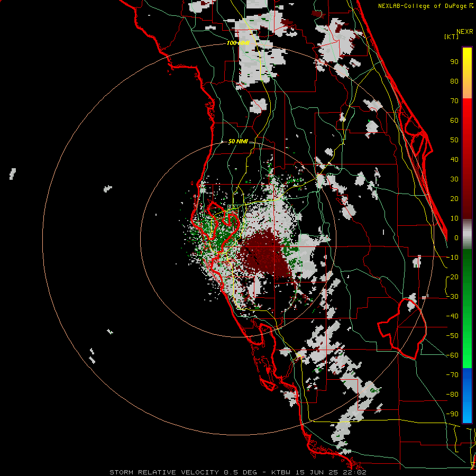
Task: Select the 0 value on the velocity scale
Action: 456,238
